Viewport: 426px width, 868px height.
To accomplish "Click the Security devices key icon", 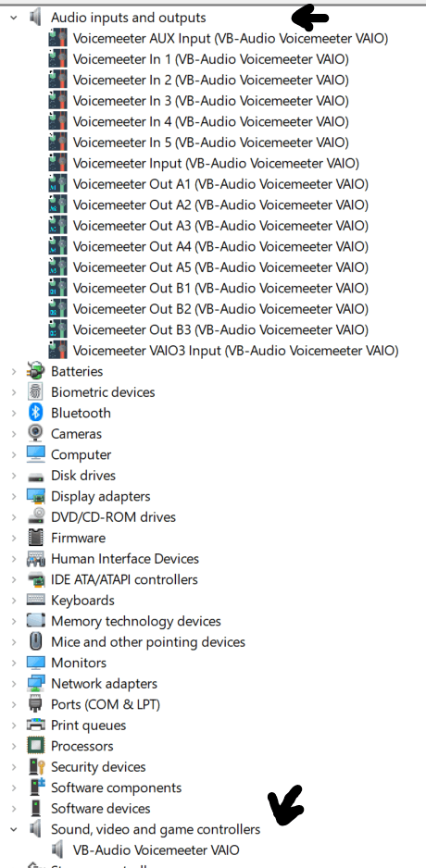I will [x=35, y=767].
